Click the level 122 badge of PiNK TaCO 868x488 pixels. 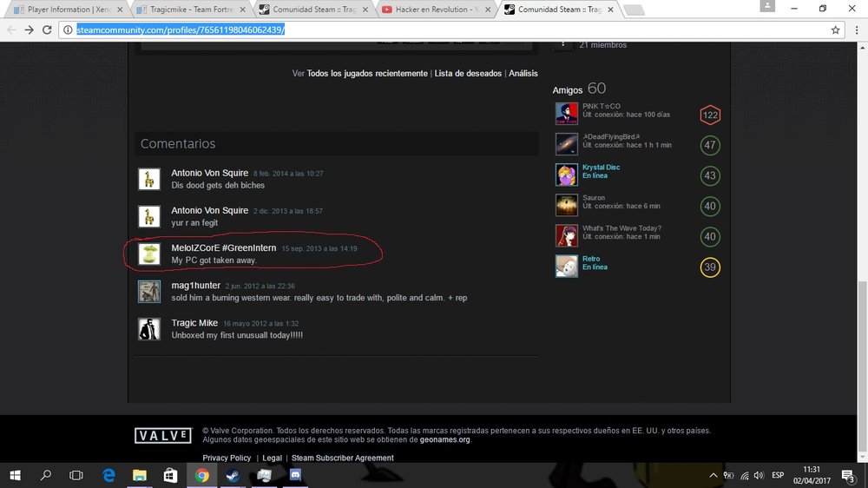point(710,115)
